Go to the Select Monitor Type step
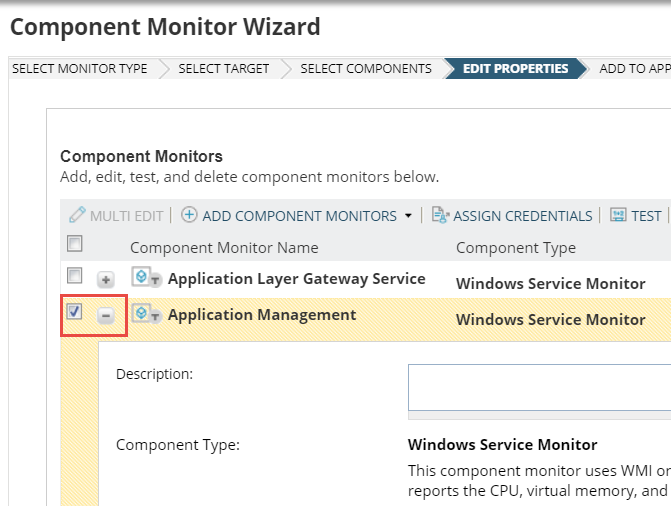The width and height of the screenshot is (671, 506). point(79,69)
